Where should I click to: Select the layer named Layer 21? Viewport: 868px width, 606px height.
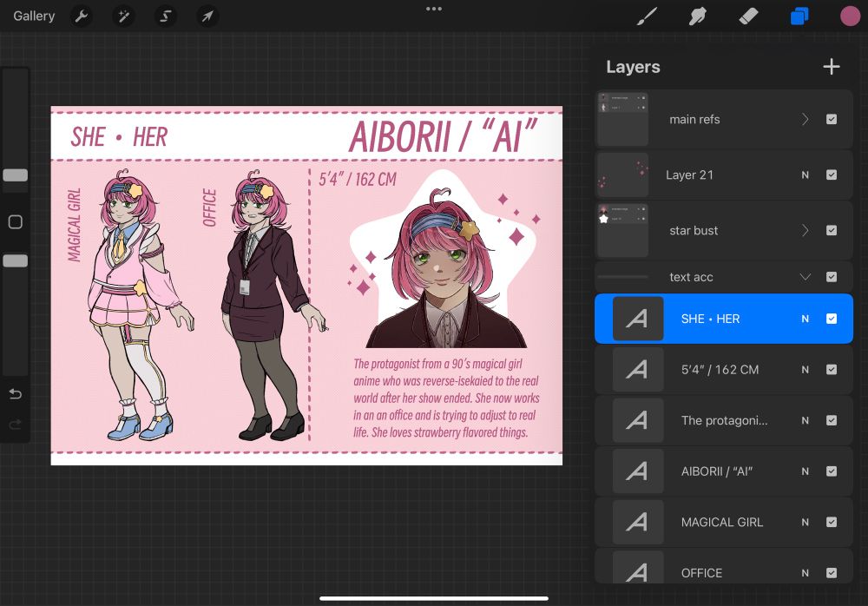click(x=689, y=175)
